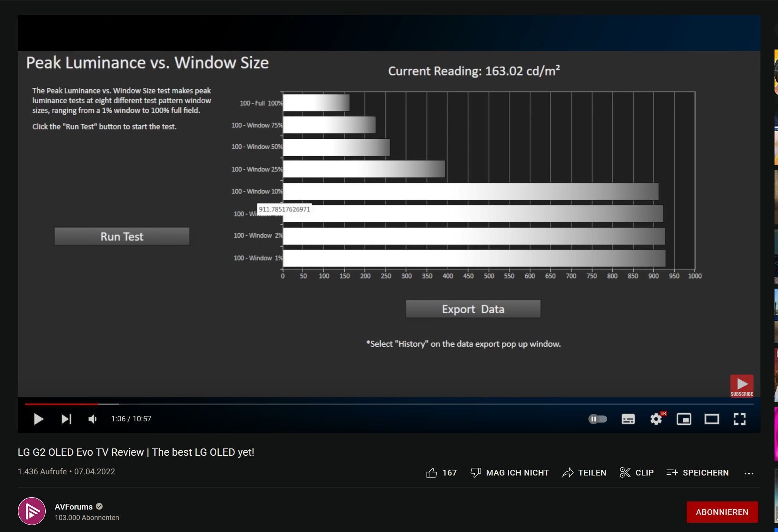
Task: Share the video via TEILEN
Action: coord(584,473)
